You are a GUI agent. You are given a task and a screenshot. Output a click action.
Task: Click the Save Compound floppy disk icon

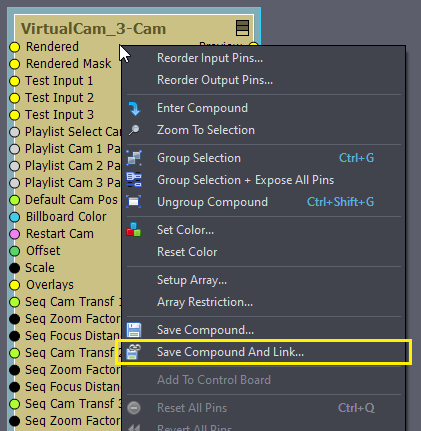134,330
